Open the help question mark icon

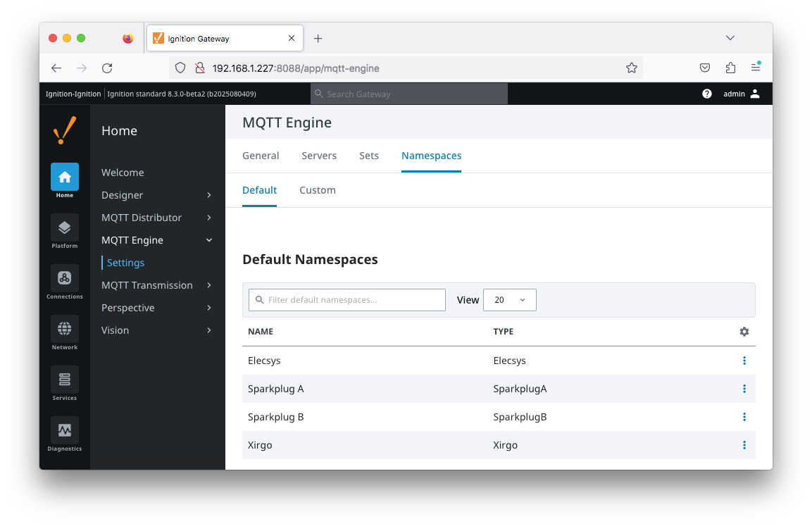[x=707, y=94]
